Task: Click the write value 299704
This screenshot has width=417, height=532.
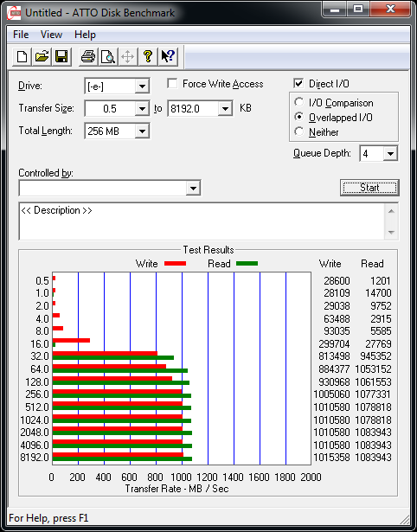Action: pos(334,344)
